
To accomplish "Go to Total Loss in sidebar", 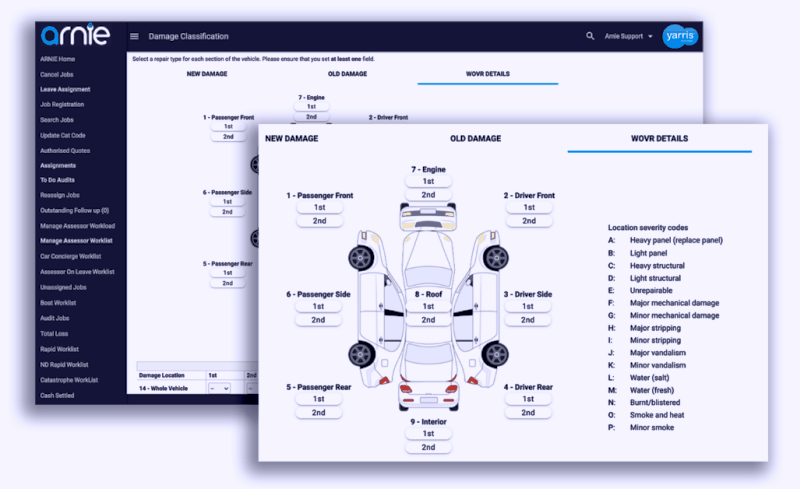I will point(54,334).
